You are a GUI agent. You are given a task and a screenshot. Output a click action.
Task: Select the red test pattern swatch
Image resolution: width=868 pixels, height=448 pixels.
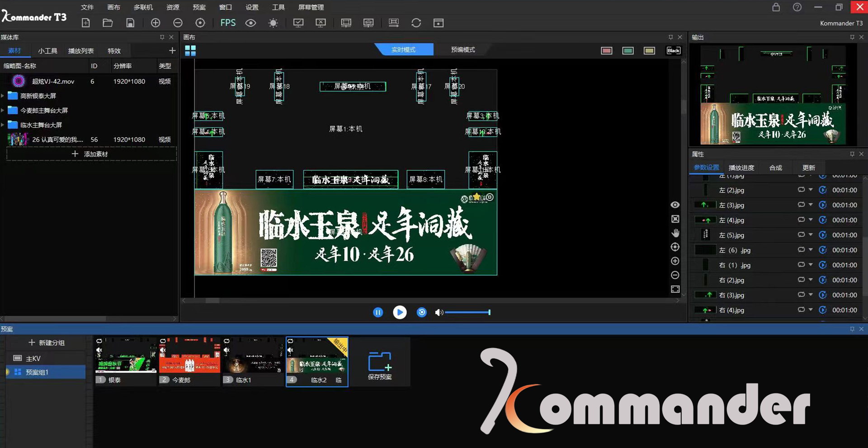pos(606,51)
